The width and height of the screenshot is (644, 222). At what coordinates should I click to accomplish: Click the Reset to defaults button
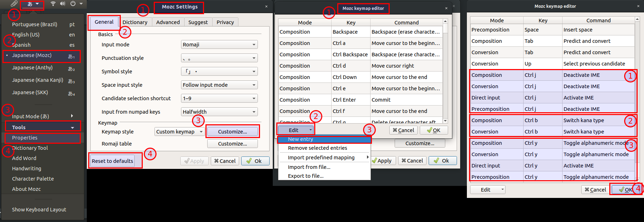112,161
